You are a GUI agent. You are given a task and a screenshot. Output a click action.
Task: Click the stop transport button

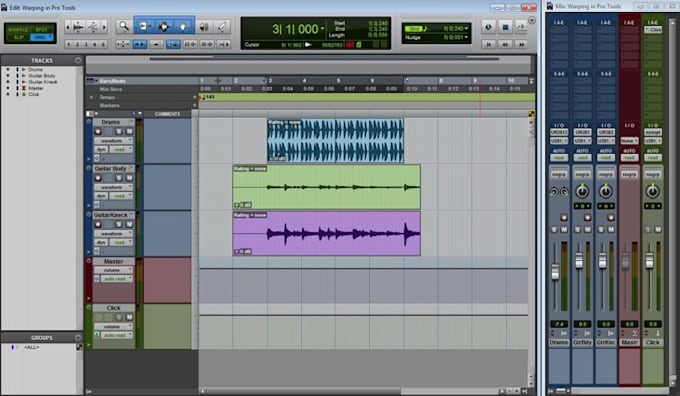[x=505, y=27]
